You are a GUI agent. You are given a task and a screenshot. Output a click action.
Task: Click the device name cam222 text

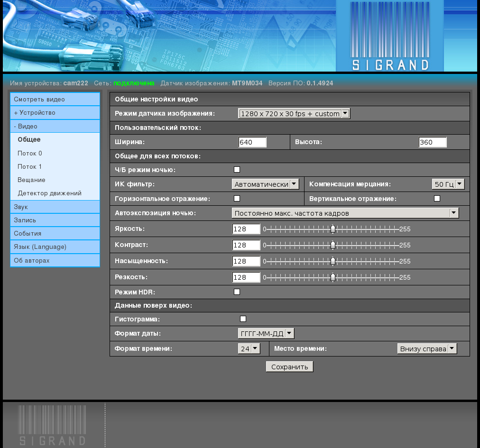[x=75, y=83]
